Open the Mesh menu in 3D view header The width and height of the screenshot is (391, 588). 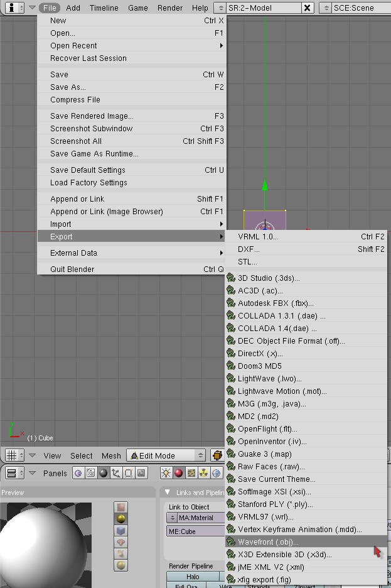point(111,455)
